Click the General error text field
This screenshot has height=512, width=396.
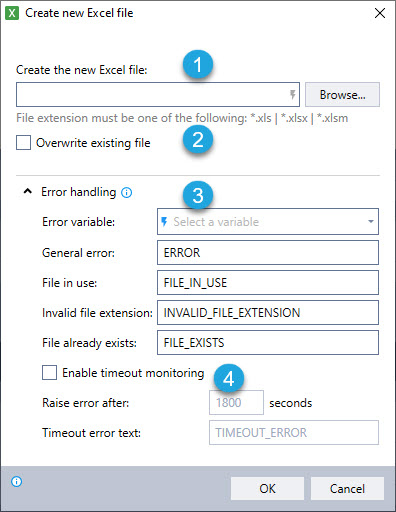point(268,253)
